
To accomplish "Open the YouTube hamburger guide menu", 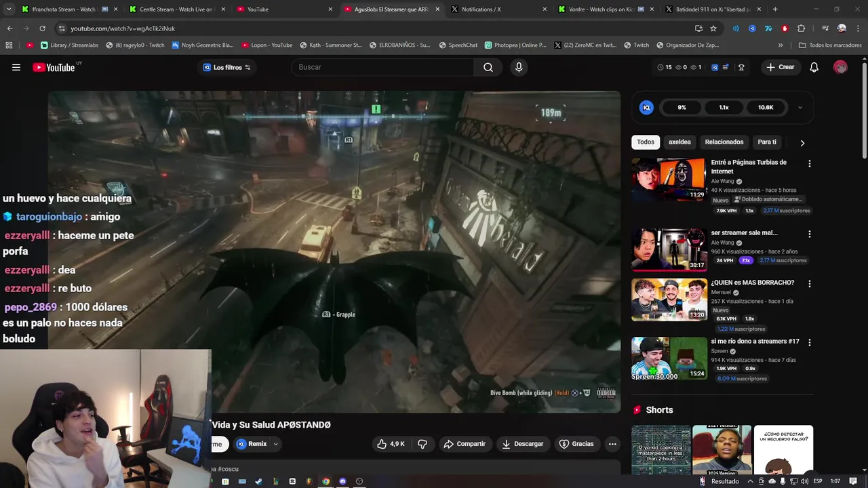I will point(16,67).
